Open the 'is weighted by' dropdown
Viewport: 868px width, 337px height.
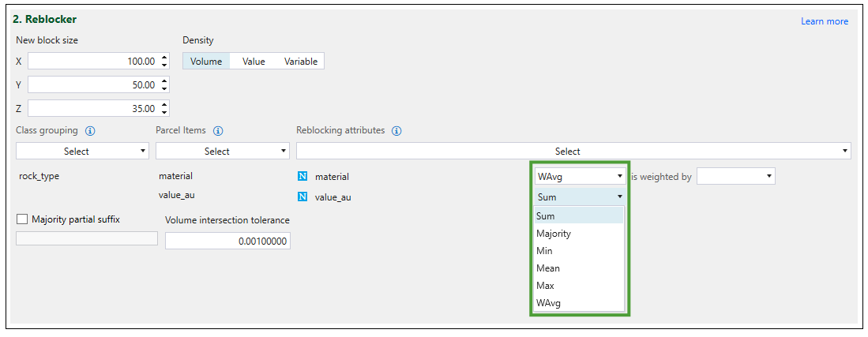tap(736, 177)
